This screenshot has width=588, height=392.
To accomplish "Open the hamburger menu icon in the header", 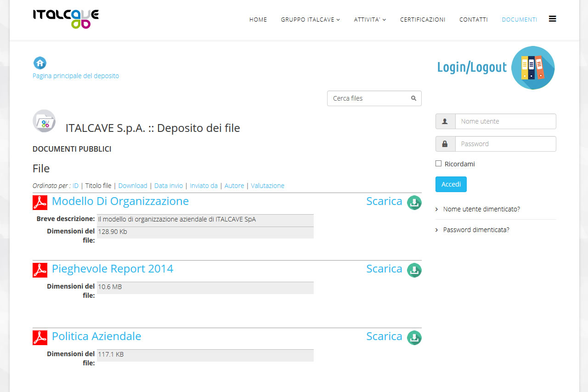I will [x=552, y=19].
